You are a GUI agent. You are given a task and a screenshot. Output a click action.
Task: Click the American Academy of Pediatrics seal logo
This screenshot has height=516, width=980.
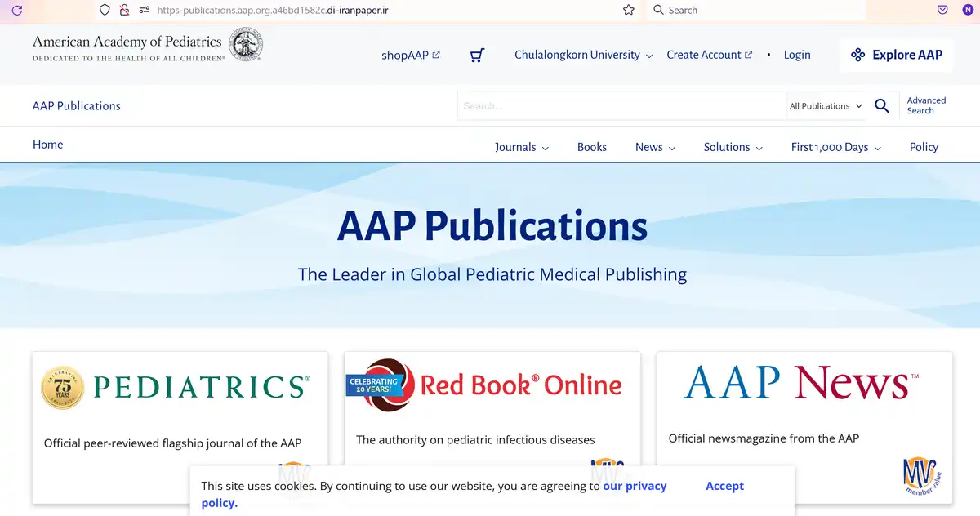coord(246,44)
